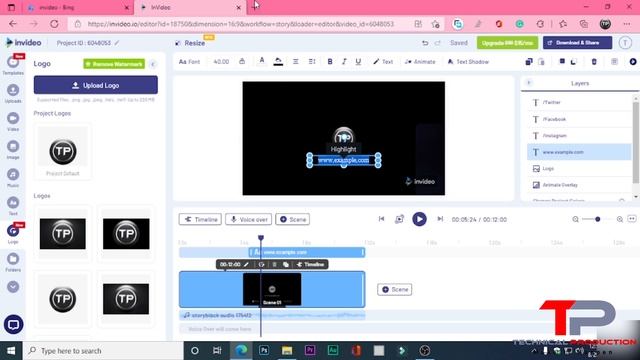640x360 pixels.
Task: Select the /Facebook text layer
Action: [579, 119]
